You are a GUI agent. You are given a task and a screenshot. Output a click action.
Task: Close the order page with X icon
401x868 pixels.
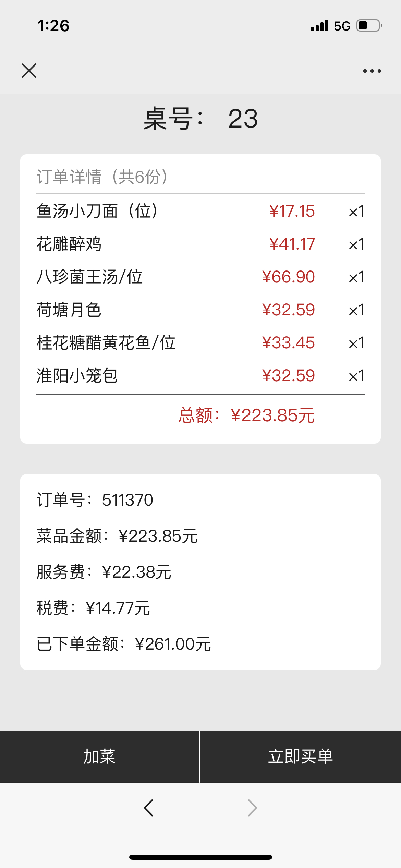tap(29, 71)
